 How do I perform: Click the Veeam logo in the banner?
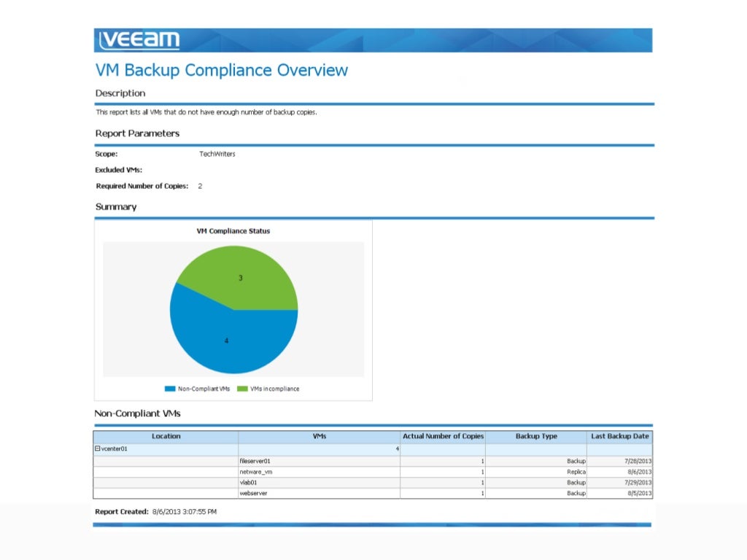[139, 40]
